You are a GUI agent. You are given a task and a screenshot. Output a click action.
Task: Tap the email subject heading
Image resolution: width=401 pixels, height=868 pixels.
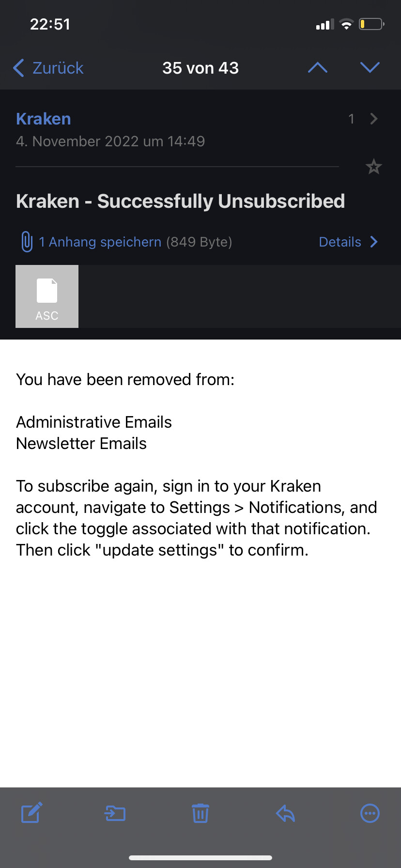pos(180,201)
